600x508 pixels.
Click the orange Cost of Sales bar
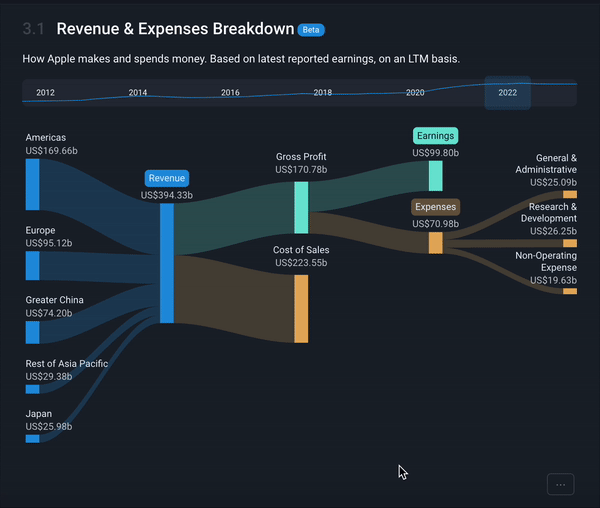(301, 309)
